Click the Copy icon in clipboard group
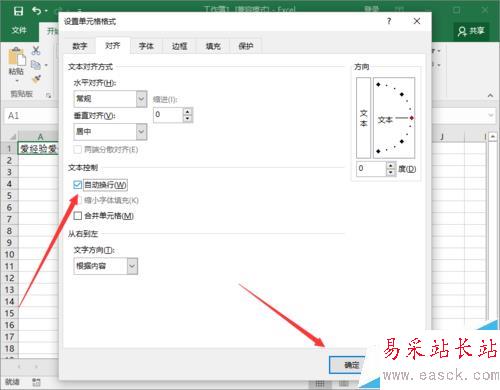Screen dimensions: 500x390 [36, 65]
